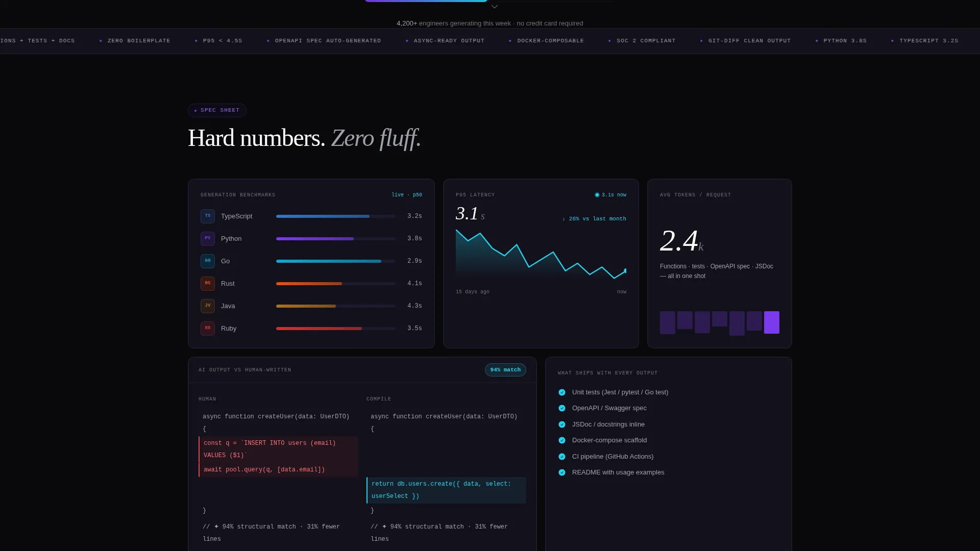Click the GIT-DIFF CLEAN OUTPUT ticker item
Screen dimensions: 980x551
coord(746,41)
